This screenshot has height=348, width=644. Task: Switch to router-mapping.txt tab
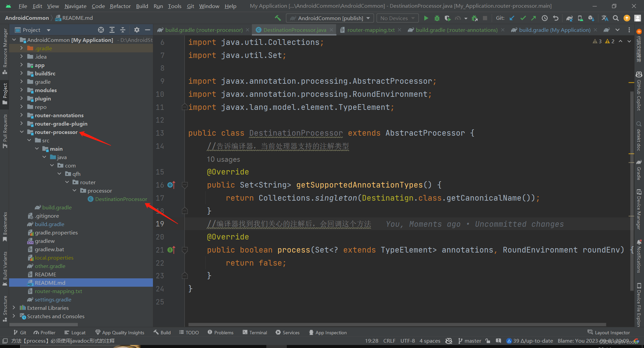[x=371, y=30]
